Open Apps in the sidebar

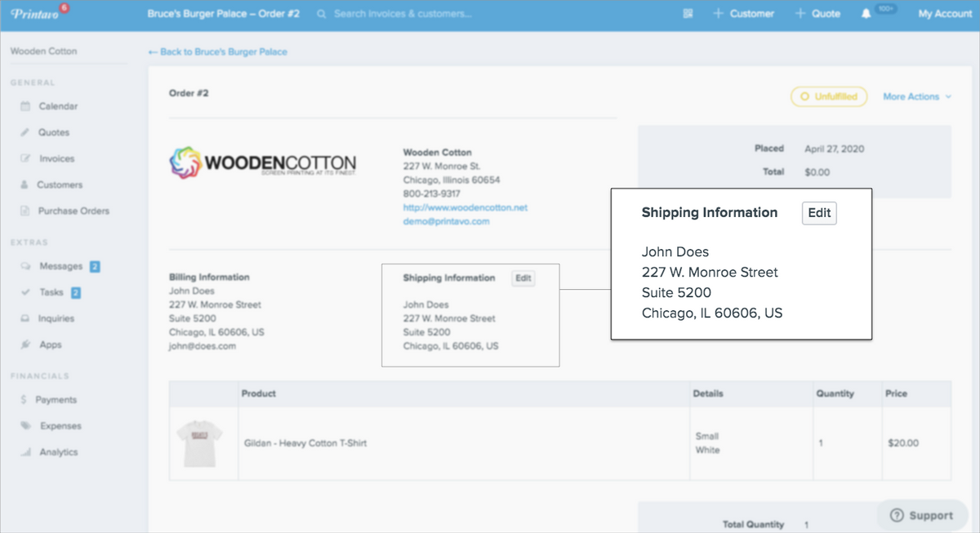tap(49, 344)
